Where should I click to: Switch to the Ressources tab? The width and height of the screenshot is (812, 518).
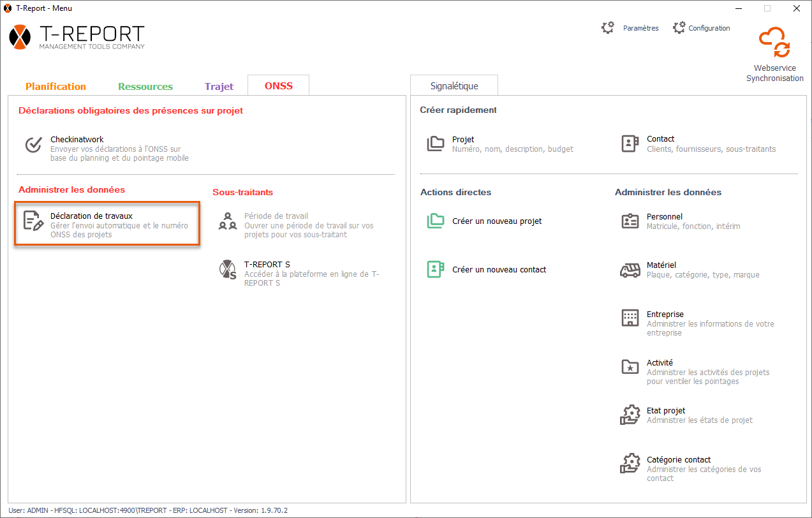pos(145,86)
